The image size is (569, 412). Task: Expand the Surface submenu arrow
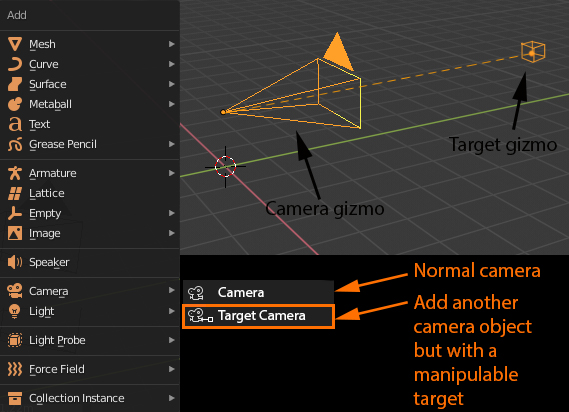(172, 84)
